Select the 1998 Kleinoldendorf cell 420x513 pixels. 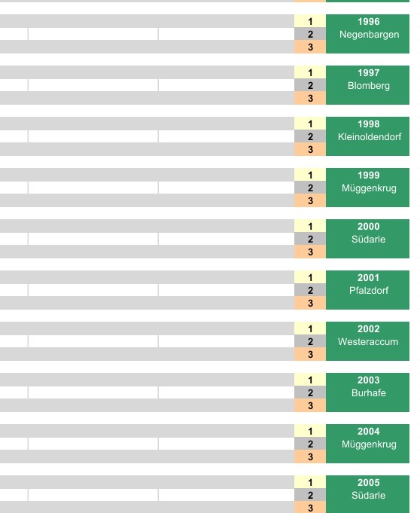tap(367, 136)
